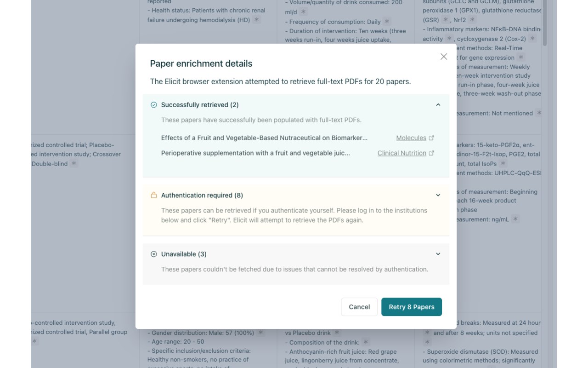Image resolution: width=588 pixels, height=368 pixels.
Task: Click the Retry 8 Papers button
Action: [411, 307]
